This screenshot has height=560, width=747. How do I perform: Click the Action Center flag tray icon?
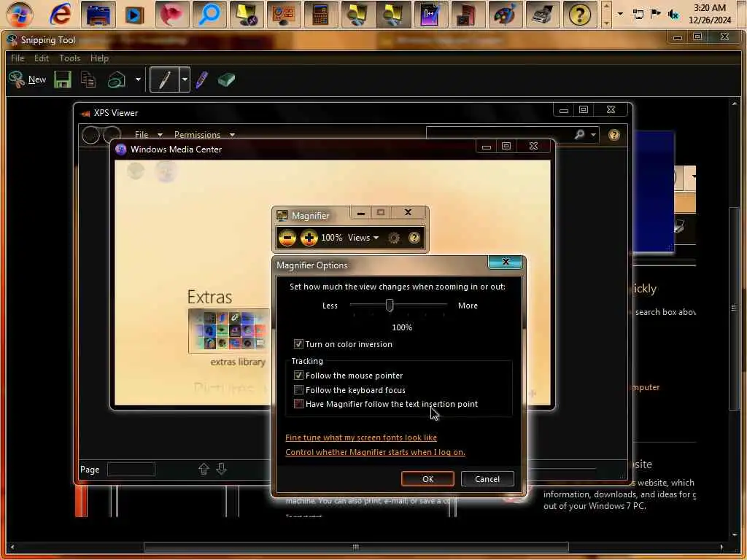(x=656, y=13)
